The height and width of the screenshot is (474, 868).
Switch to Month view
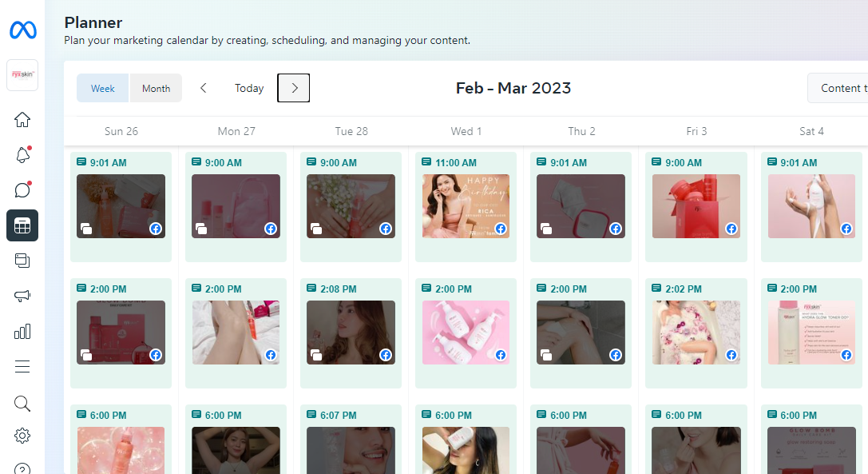pos(156,88)
